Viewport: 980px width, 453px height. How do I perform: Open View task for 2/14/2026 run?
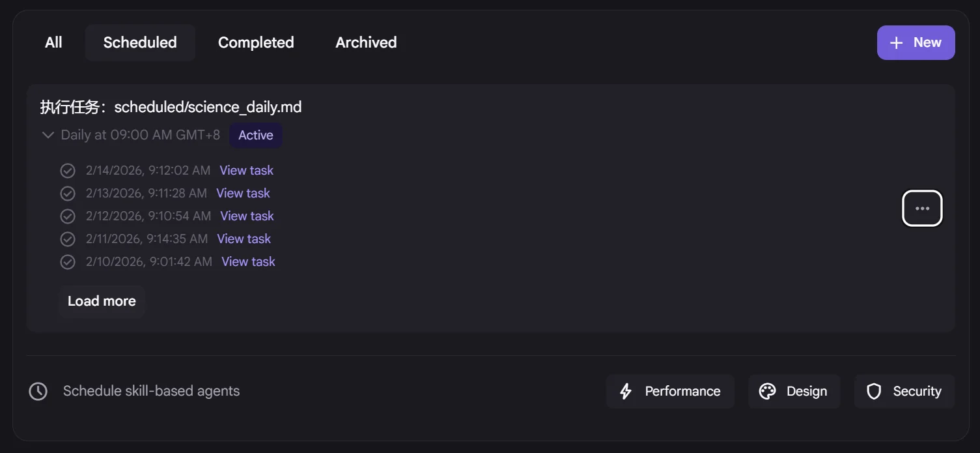click(246, 171)
